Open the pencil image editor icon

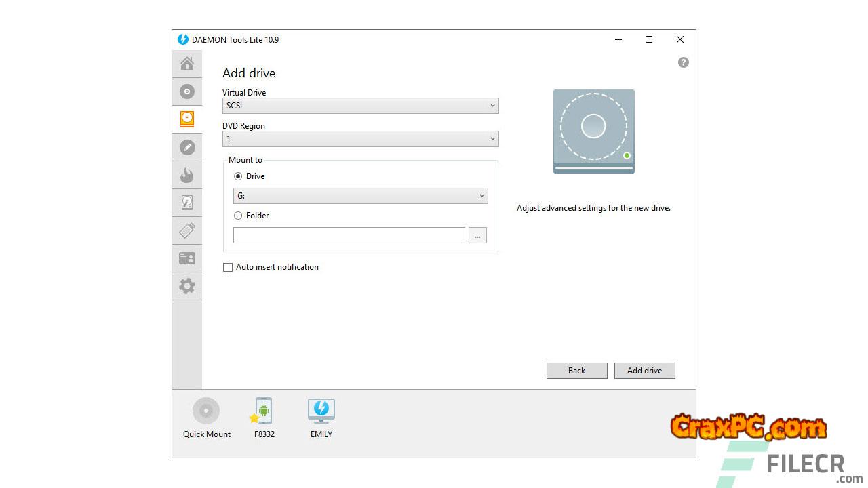(x=187, y=147)
